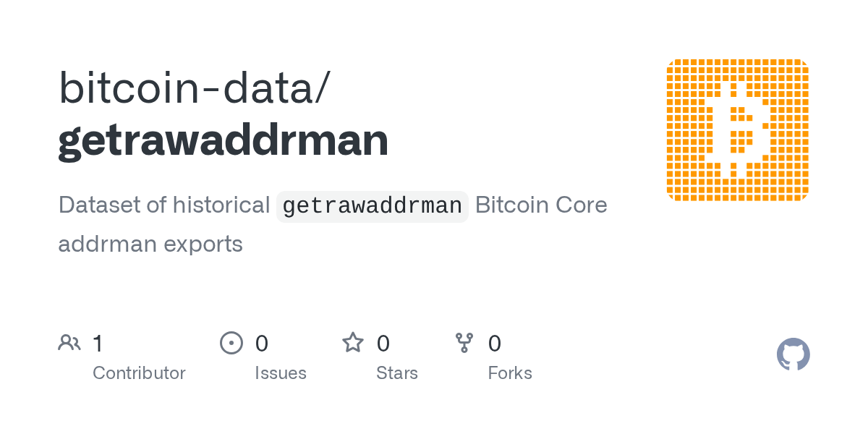Open the bitcoin-data organization name
This screenshot has width=868, height=434.
pyautogui.click(x=194, y=88)
